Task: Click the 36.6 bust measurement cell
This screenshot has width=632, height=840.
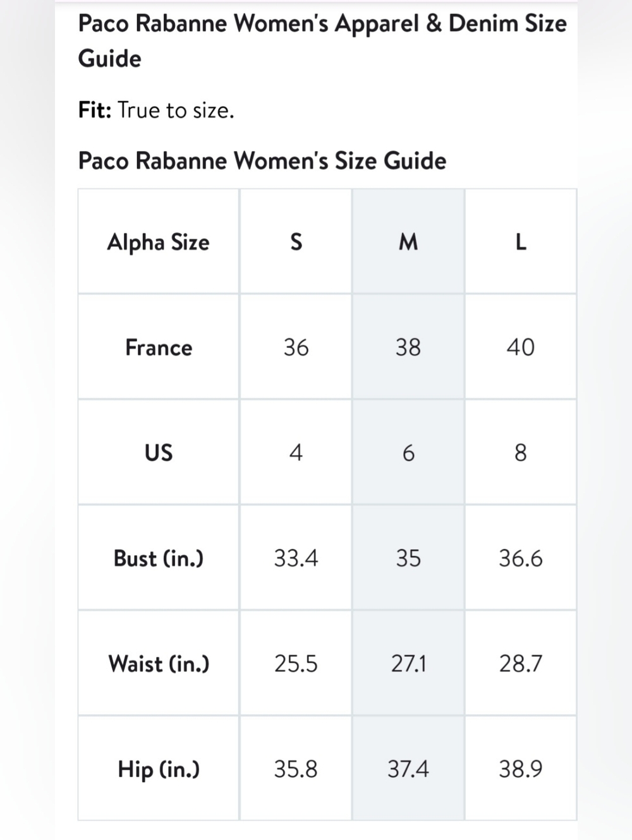Action: point(521,558)
